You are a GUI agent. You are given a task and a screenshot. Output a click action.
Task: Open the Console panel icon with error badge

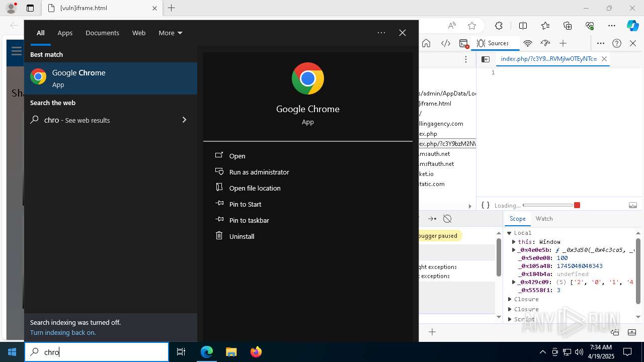point(464,43)
